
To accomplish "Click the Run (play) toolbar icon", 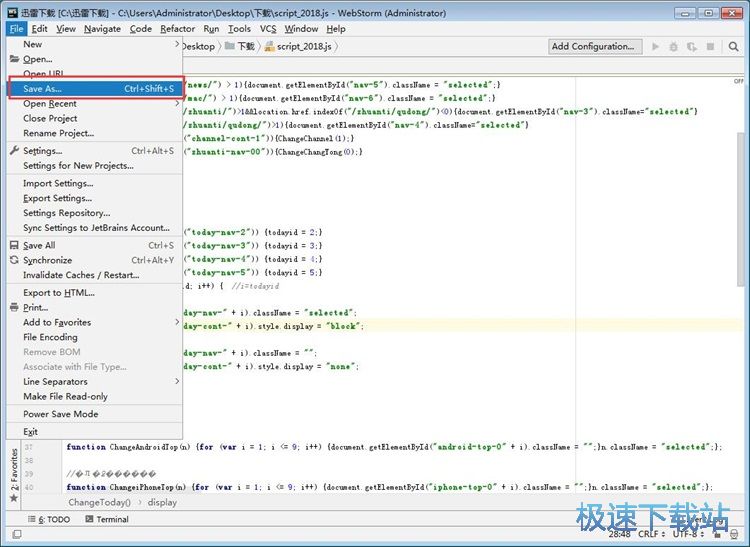I will pos(656,46).
